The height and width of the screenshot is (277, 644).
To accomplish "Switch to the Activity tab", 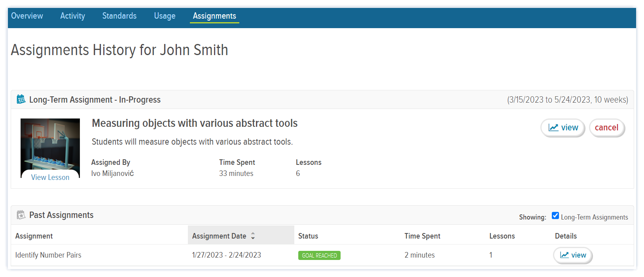I will [x=72, y=16].
